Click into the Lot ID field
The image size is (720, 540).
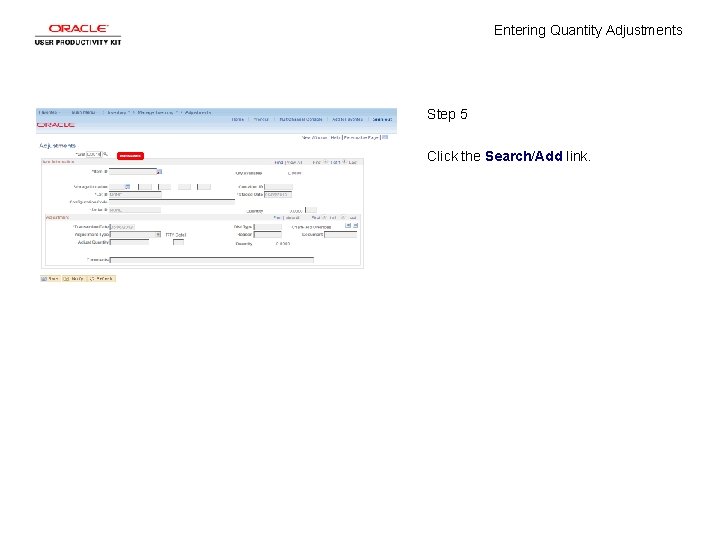[135, 195]
